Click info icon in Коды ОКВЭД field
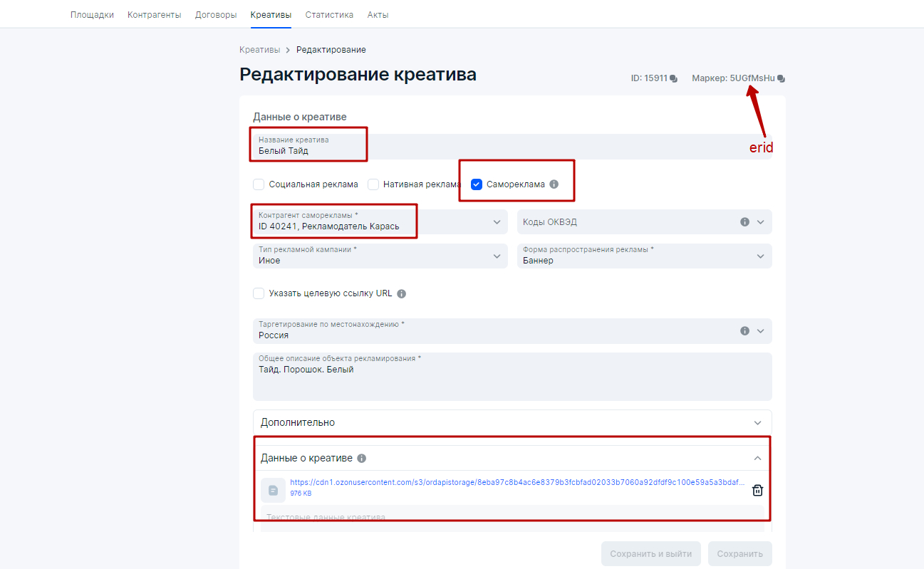The height and width of the screenshot is (569, 924). [744, 222]
